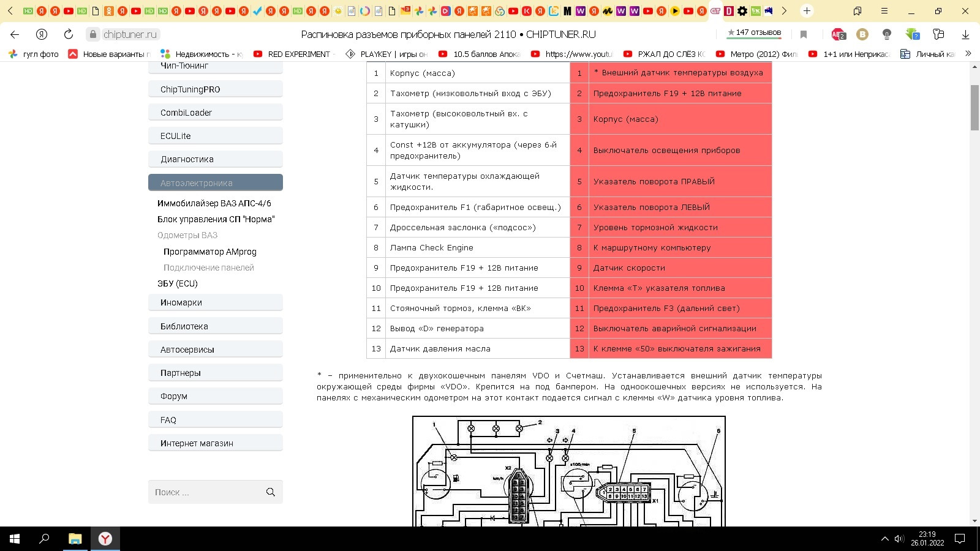Open File Explorer from the taskbar

click(x=75, y=539)
